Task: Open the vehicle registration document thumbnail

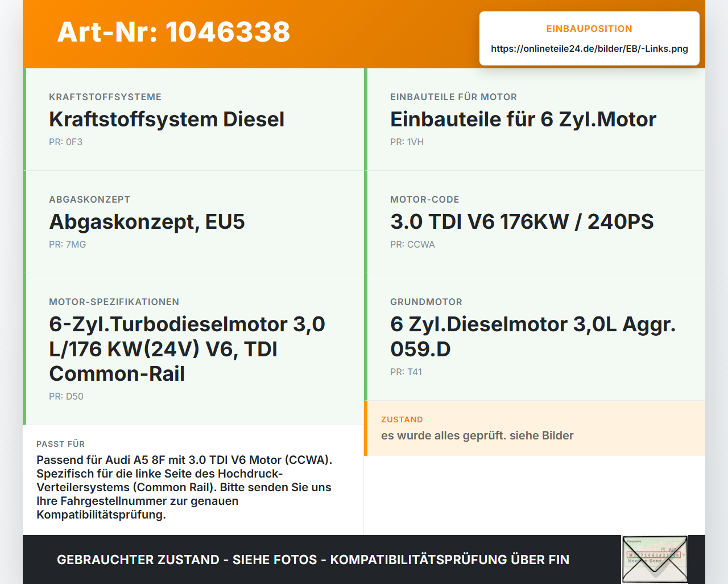Action: [x=655, y=560]
